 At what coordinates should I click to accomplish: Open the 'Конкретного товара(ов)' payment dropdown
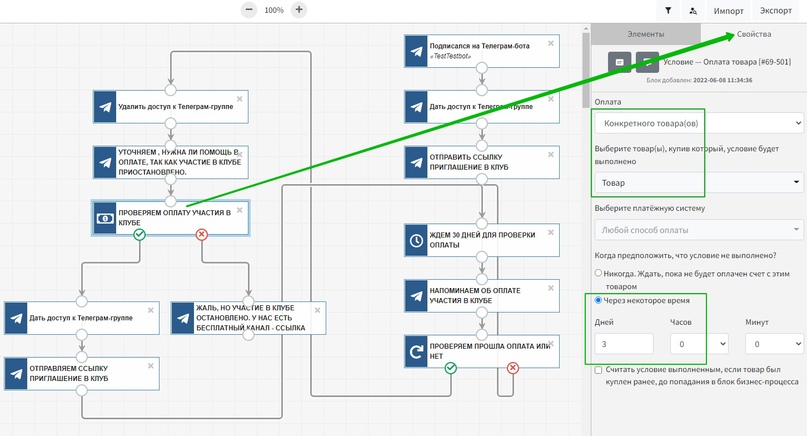699,123
